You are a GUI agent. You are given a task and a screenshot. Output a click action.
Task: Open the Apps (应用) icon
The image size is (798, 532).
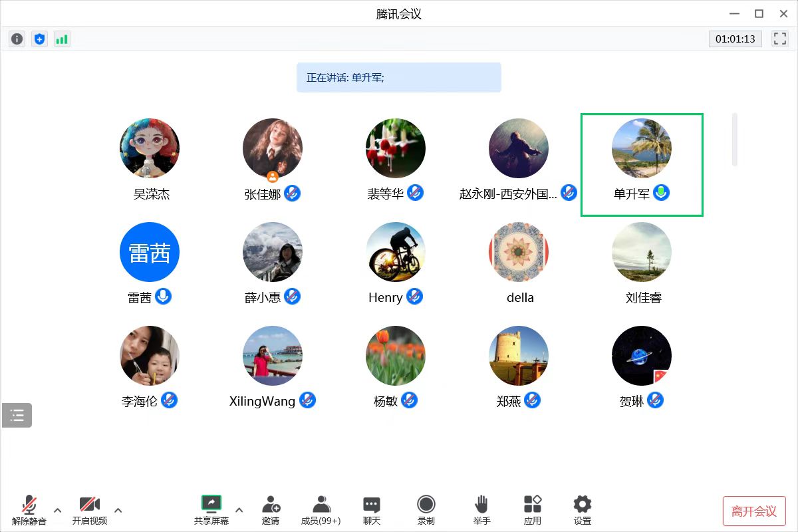[533, 510]
